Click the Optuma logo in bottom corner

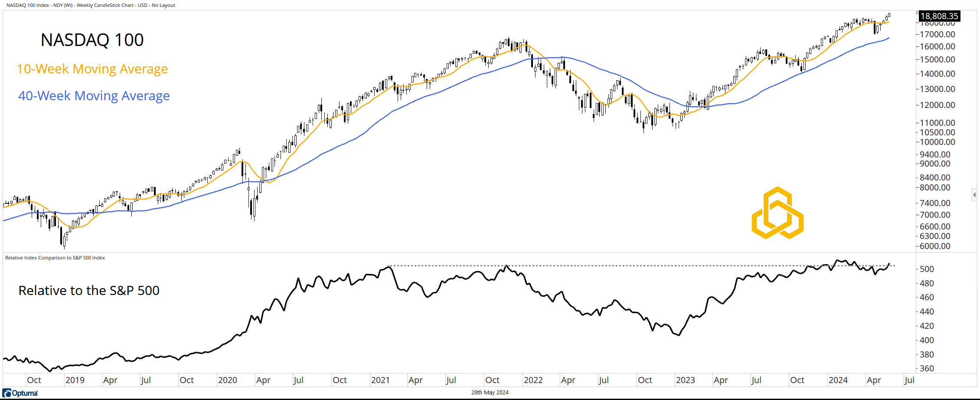tap(20, 393)
